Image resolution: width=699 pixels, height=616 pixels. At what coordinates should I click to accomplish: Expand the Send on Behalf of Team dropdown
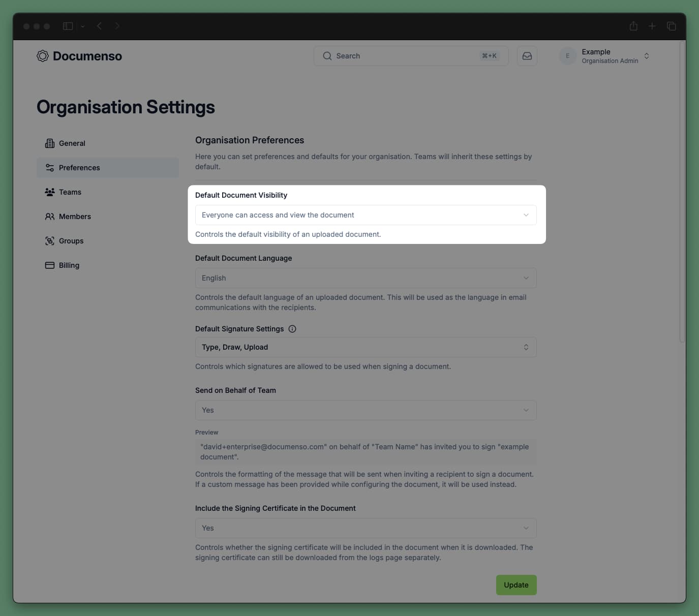[366, 410]
